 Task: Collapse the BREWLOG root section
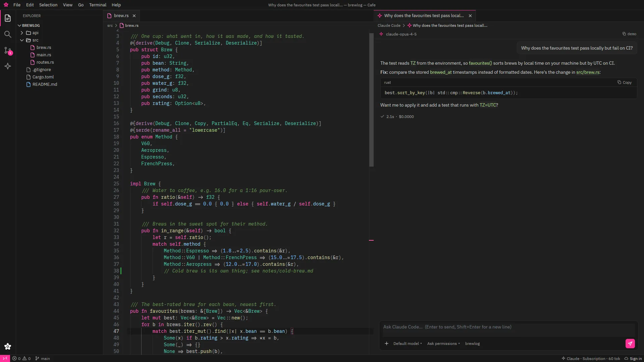[59, 25]
